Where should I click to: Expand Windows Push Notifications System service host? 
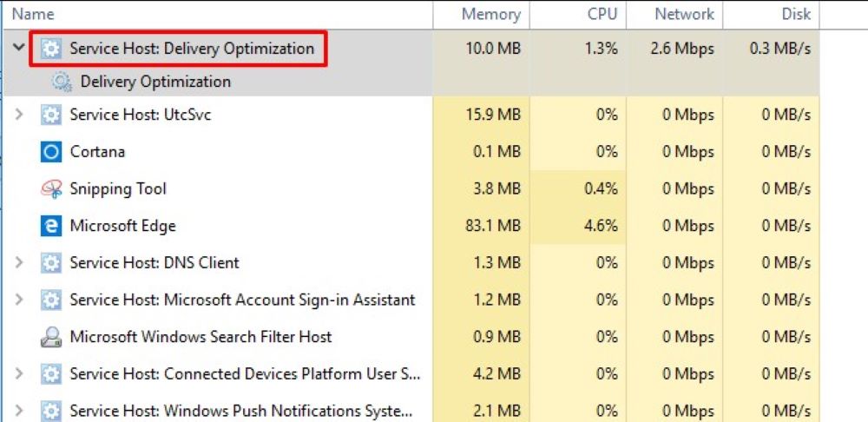[x=19, y=411]
